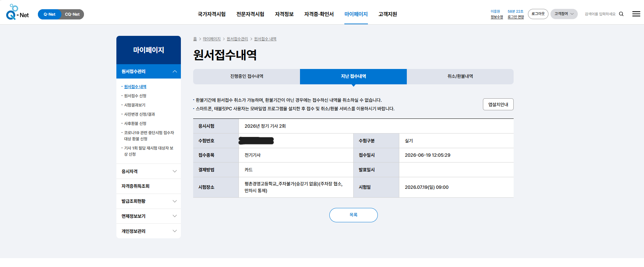The image size is (644, 267).
Task: Open 사진변경 신청/결과 in the sidebar
Action: tap(139, 114)
